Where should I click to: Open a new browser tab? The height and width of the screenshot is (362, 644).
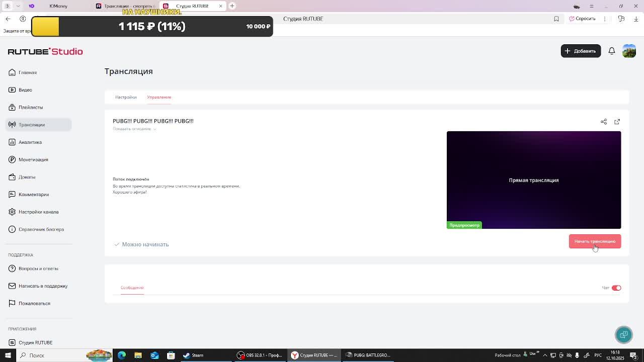[232, 6]
